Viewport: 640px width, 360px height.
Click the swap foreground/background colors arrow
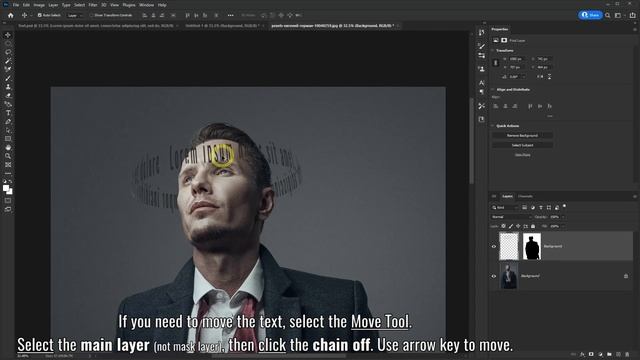(11, 182)
